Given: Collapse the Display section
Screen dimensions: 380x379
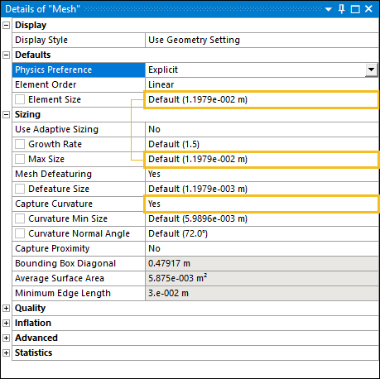Looking at the screenshot, I should point(6,25).
